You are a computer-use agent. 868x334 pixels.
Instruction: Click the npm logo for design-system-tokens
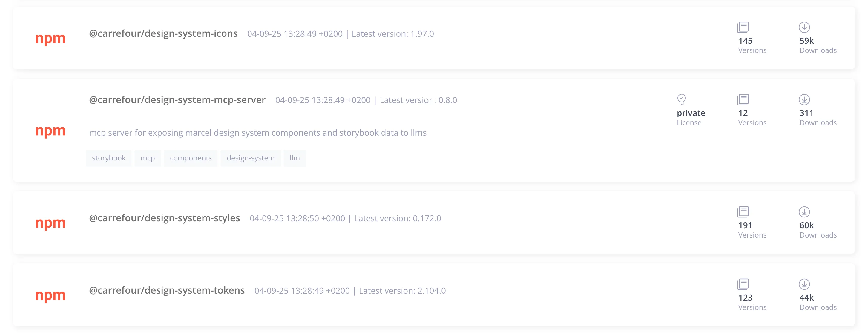click(x=50, y=295)
